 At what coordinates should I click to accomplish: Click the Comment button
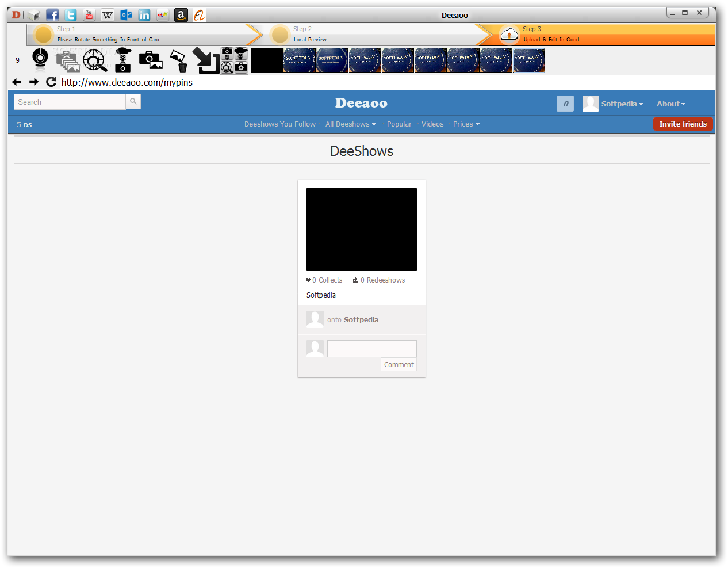coord(399,365)
